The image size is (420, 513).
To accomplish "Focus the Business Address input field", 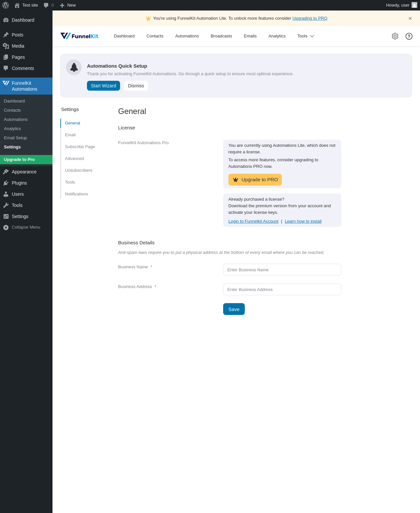I will point(282,289).
